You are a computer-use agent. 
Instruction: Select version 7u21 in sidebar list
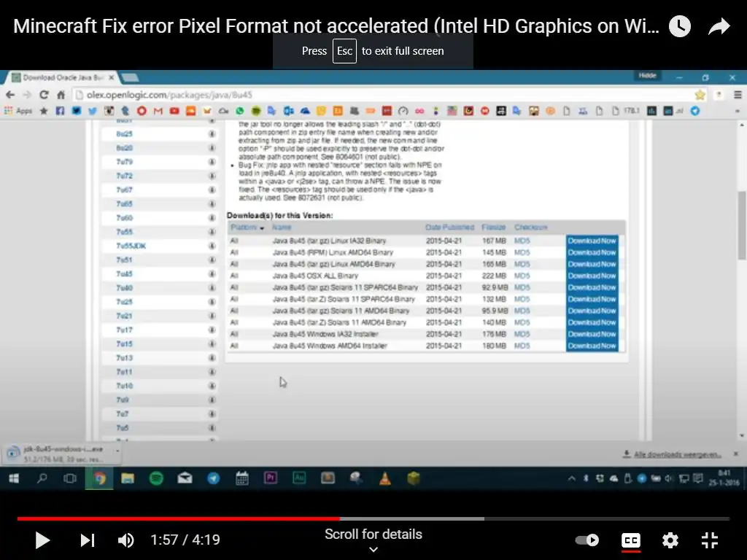[124, 316]
